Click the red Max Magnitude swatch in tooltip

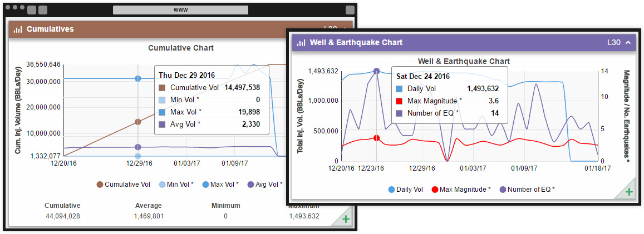[399, 101]
